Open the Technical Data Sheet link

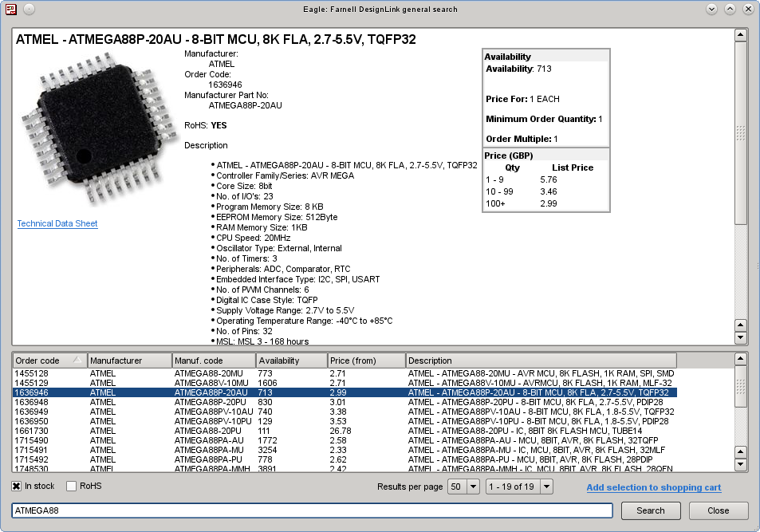pos(57,224)
